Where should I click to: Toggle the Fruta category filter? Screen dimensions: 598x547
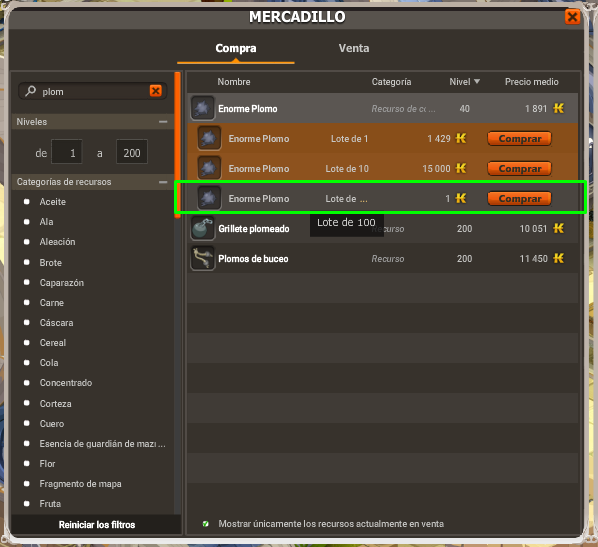tap(27, 504)
